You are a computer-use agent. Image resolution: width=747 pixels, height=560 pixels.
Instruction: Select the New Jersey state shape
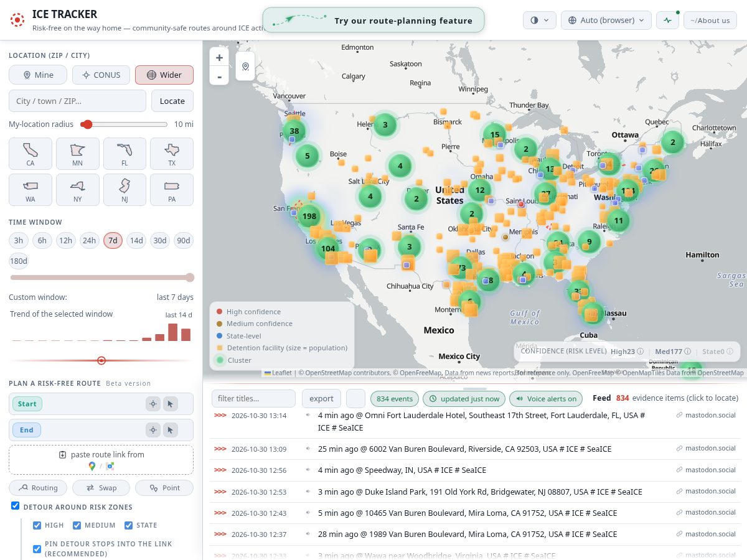coord(125,190)
